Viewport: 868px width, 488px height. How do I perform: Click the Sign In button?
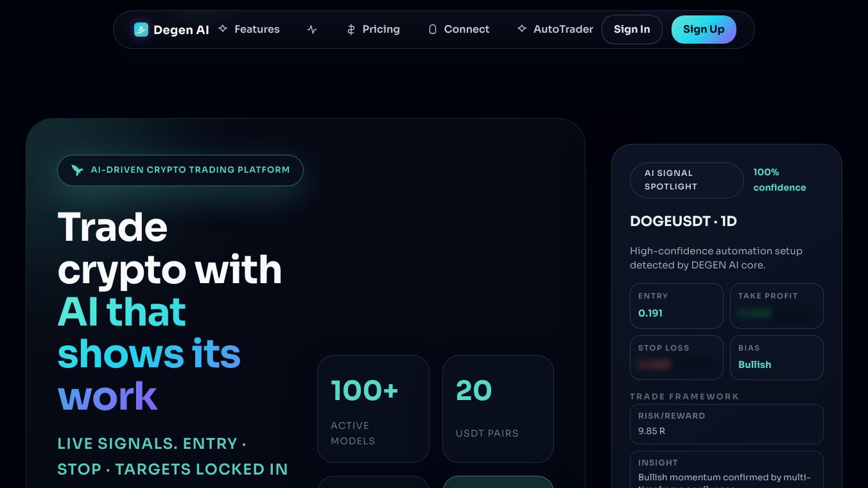pyautogui.click(x=632, y=30)
